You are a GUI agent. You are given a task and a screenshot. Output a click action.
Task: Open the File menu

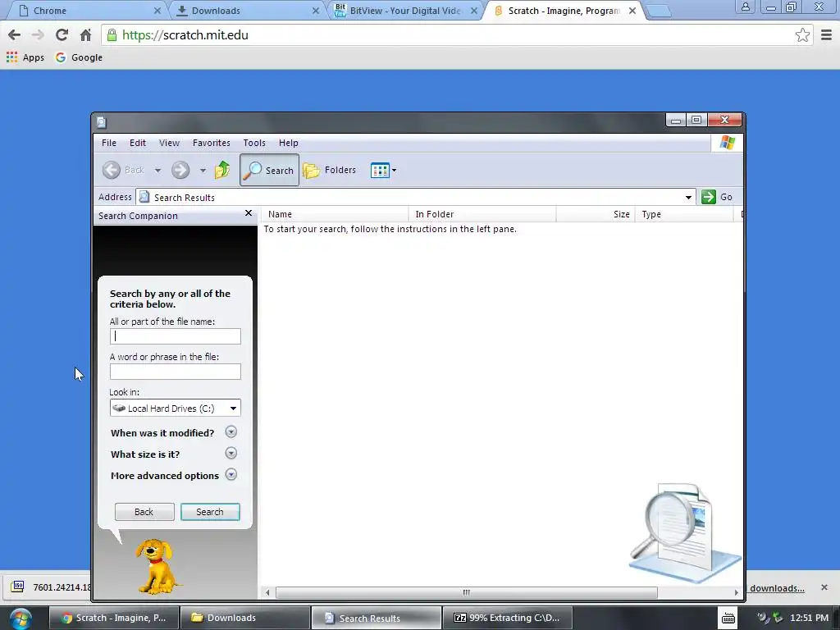click(x=109, y=143)
